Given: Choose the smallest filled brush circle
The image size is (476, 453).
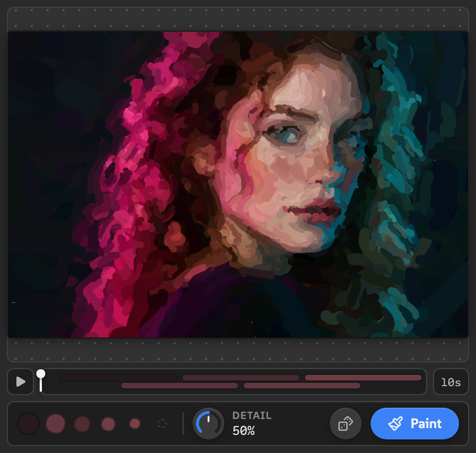Looking at the screenshot, I should click(135, 424).
